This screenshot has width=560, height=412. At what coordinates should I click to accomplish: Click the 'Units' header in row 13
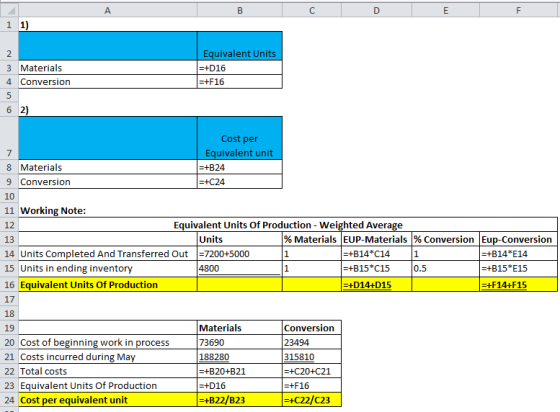[x=240, y=239]
